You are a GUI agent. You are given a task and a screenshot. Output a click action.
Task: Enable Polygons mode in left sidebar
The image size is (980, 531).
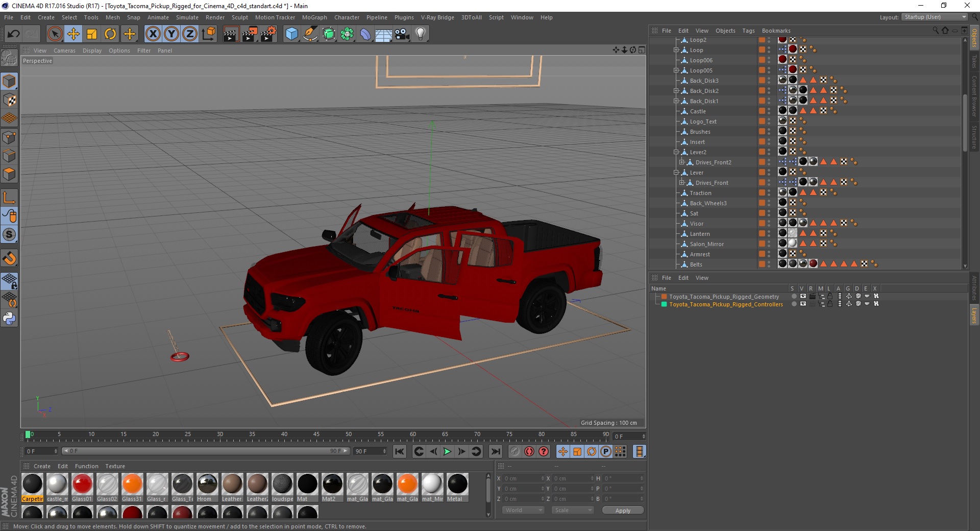[9, 174]
